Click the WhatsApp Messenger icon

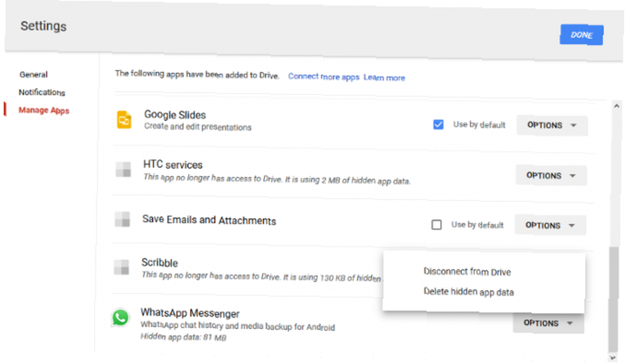120,318
